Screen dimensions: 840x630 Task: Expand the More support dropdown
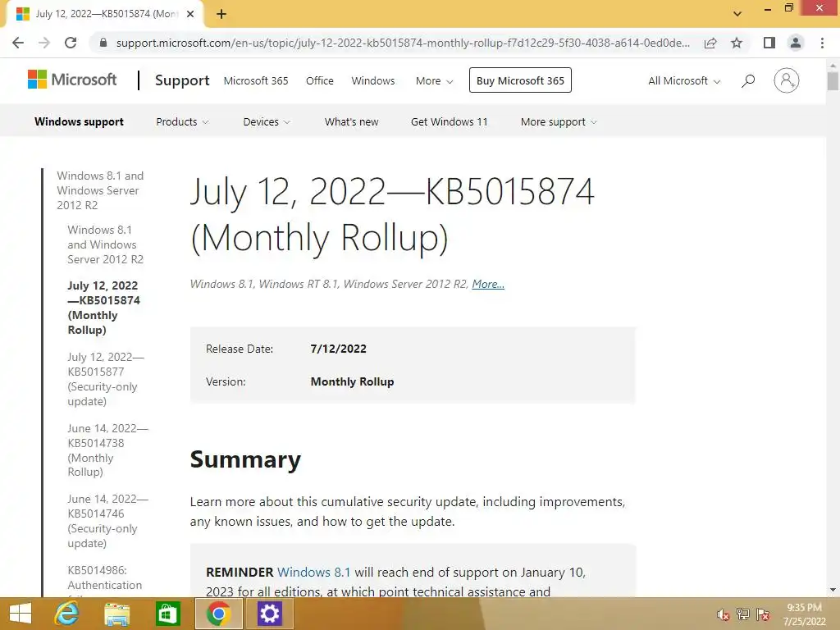coord(558,122)
